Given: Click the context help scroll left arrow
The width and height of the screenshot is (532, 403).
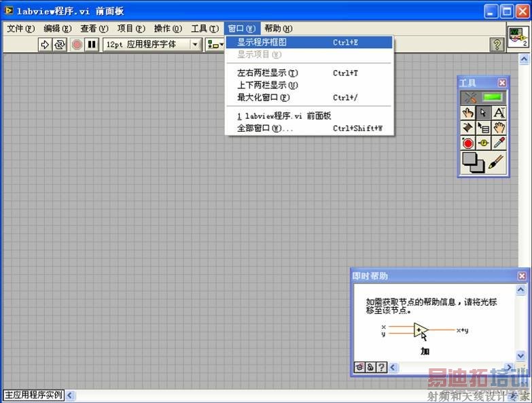Looking at the screenshot, I should point(393,367).
